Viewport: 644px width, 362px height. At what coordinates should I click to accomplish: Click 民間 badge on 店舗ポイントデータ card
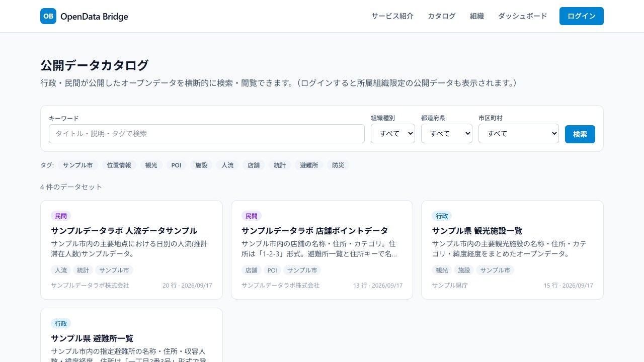tap(252, 216)
